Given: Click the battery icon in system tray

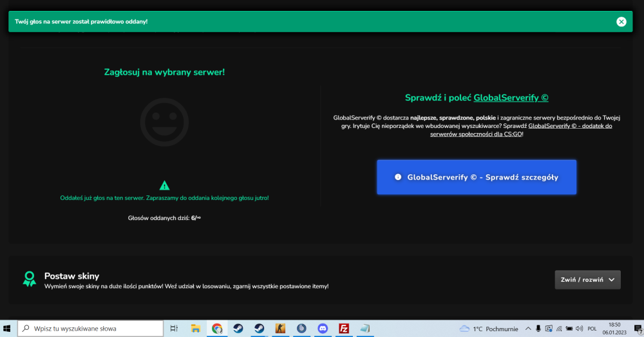Looking at the screenshot, I should 569,329.
